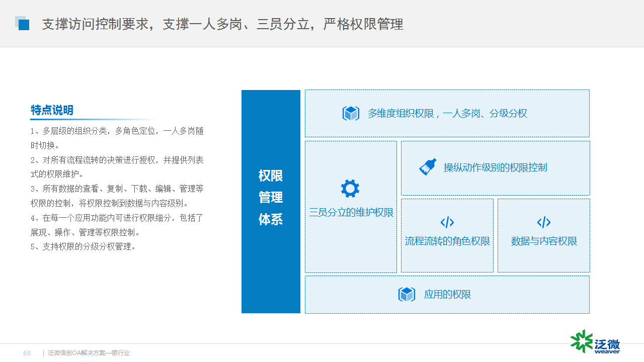Click the cube icon beside 应用的权限
This screenshot has height=362, width=644.
click(407, 294)
